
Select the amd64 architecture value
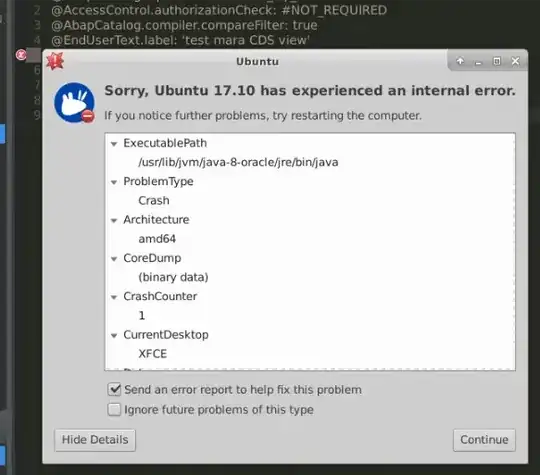pos(157,239)
